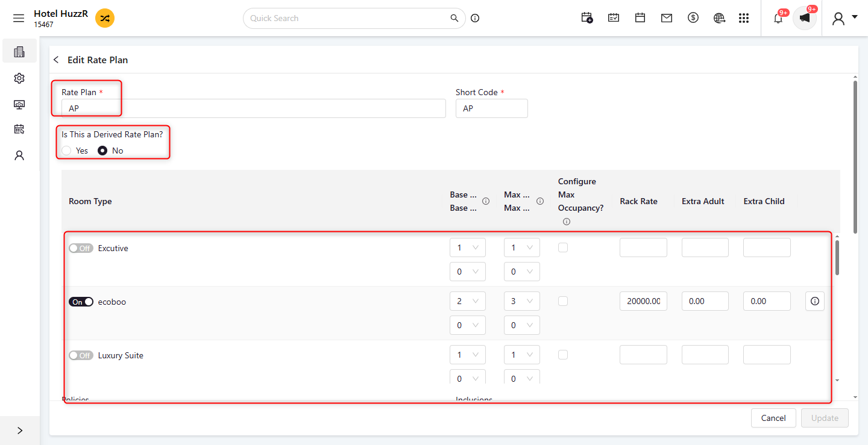Open Luxury Suite max adult dropdown
The image size is (868, 445).
click(x=522, y=355)
